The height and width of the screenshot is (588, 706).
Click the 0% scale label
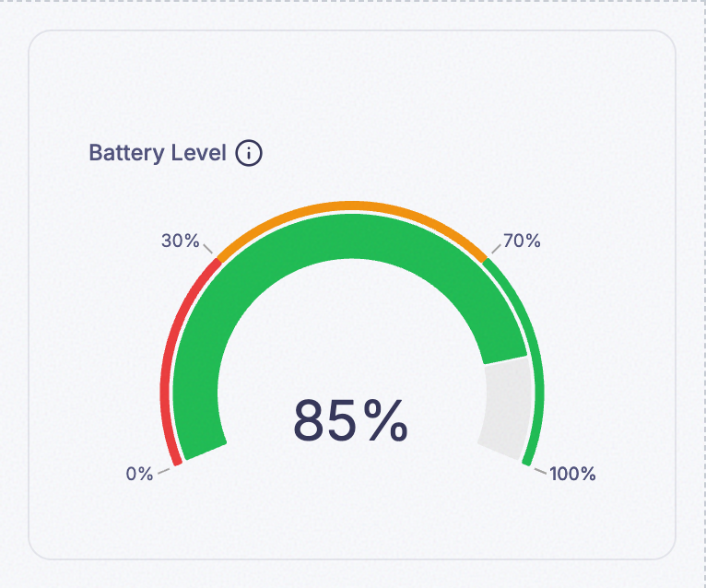tap(139, 474)
